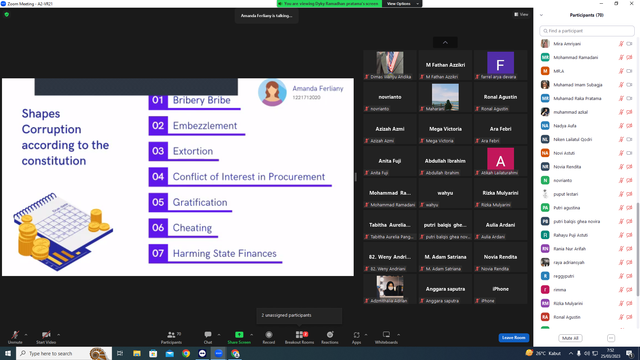Expand Chat options arrow
Screen dimensions: 640x360
click(219, 335)
